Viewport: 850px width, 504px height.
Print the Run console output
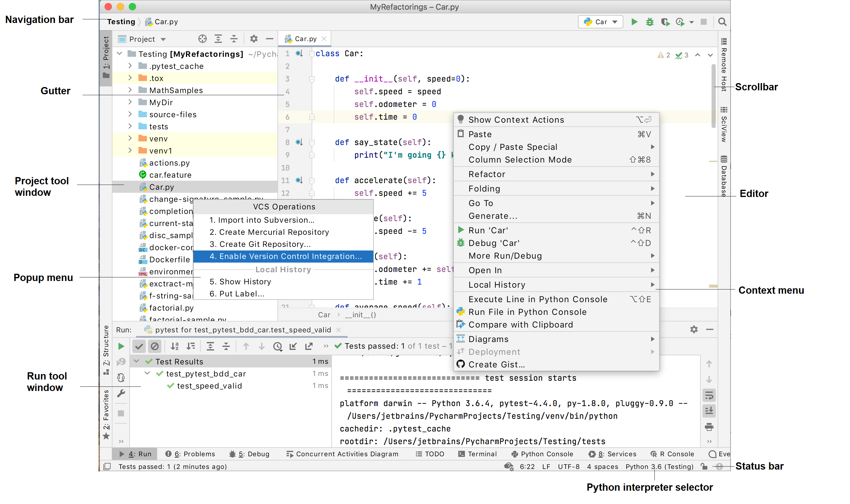click(709, 427)
